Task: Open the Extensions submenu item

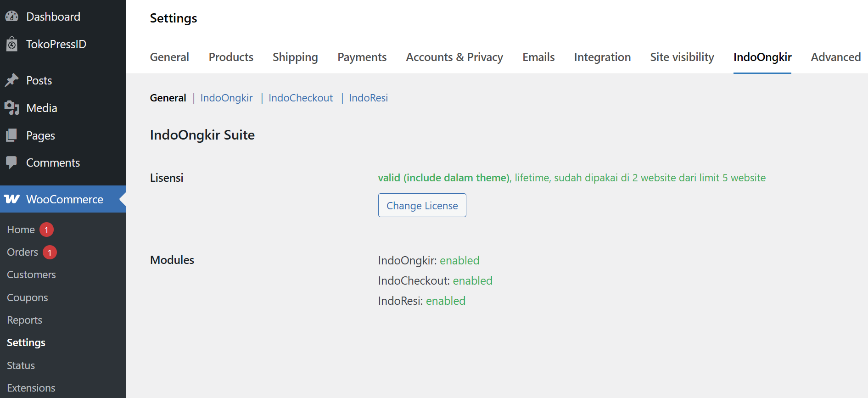Action: coord(31,388)
